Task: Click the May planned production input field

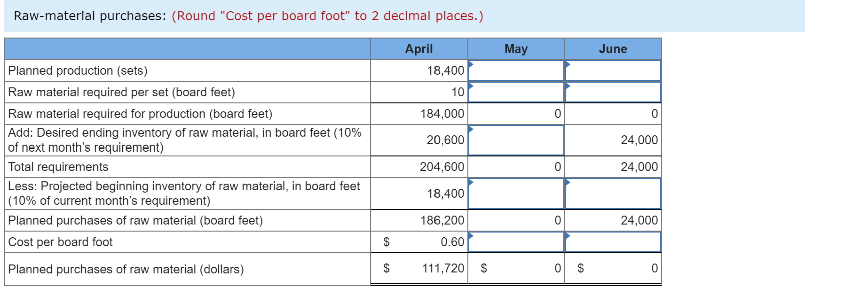Action: [516, 70]
